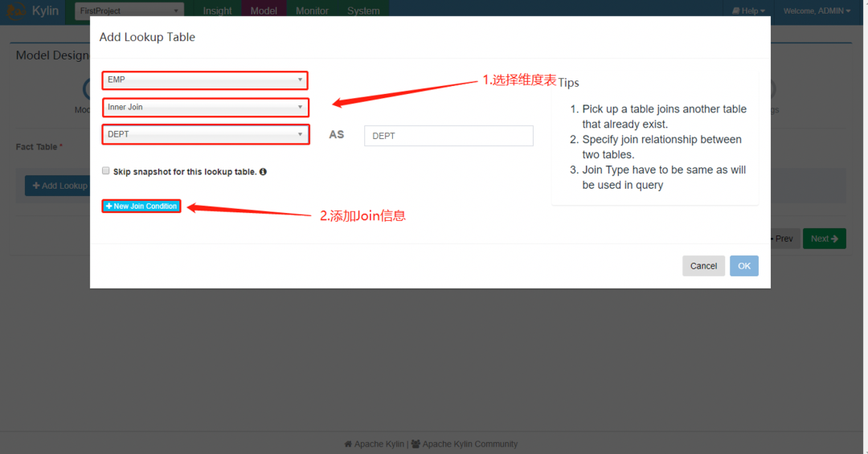Enable Skip snapshot for this lookup table
Image resolution: width=868 pixels, height=454 pixels.
coord(106,170)
